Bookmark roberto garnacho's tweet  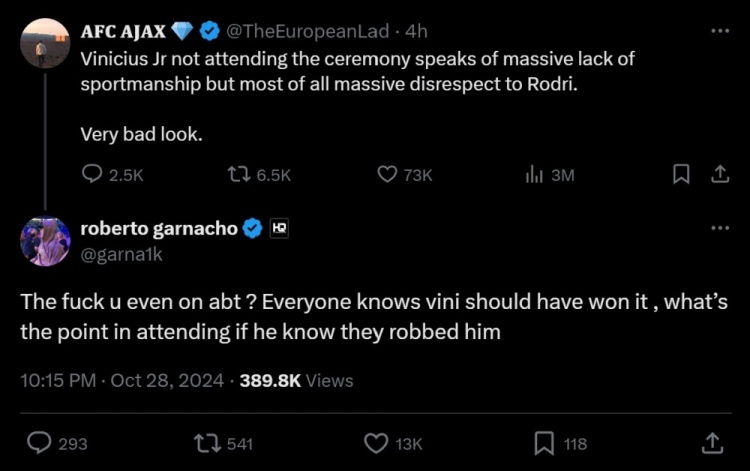tap(544, 442)
